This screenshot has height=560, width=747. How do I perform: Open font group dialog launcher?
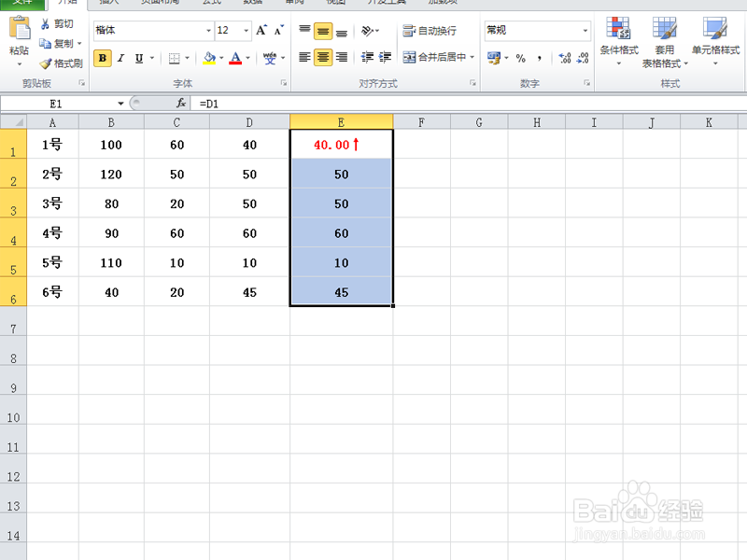coord(284,83)
